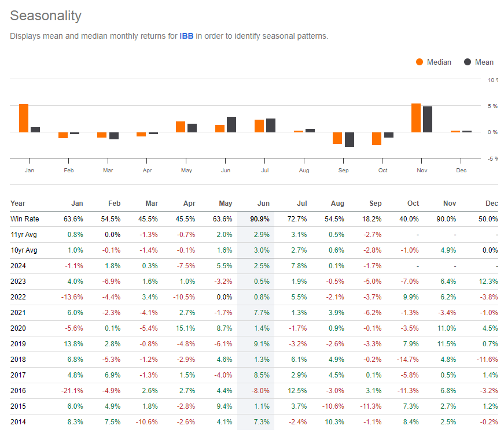
Task: Select the Jan axis label under the chart
Action: point(30,170)
